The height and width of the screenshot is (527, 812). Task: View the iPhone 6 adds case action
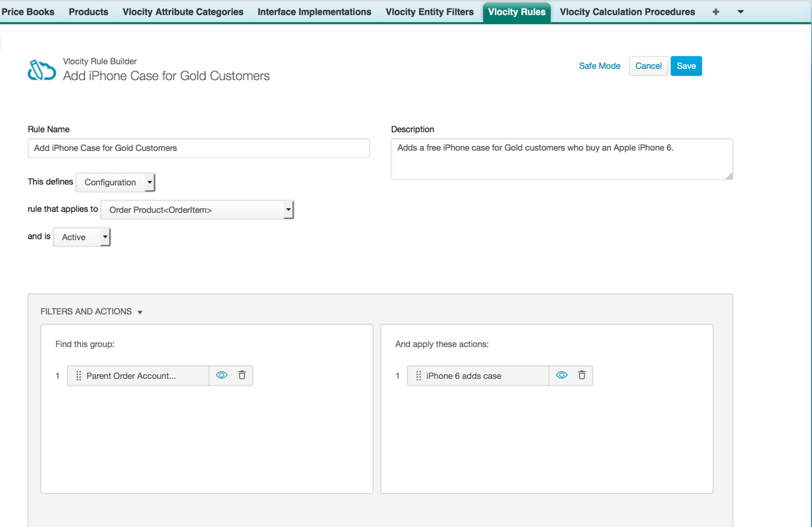pos(561,375)
